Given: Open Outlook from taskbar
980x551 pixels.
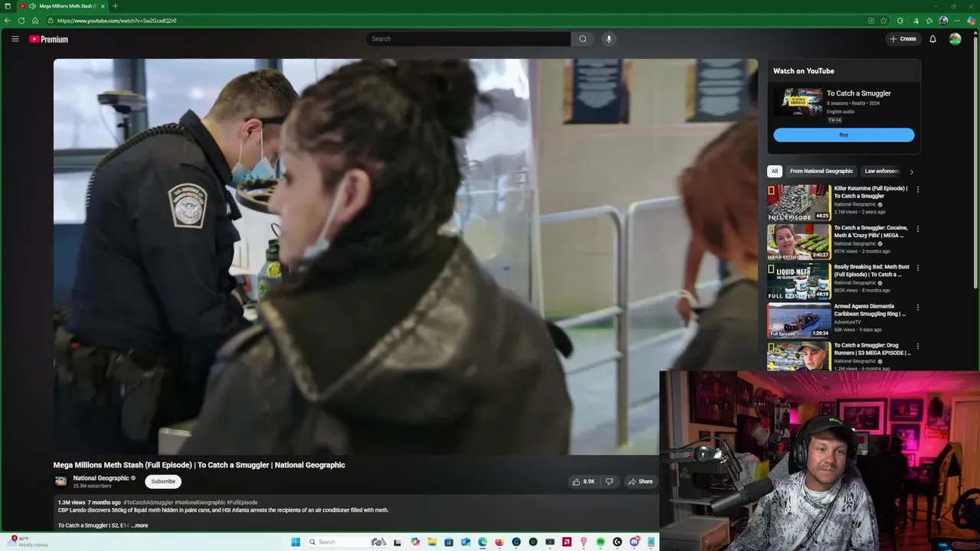Looking at the screenshot, I should point(465,542).
